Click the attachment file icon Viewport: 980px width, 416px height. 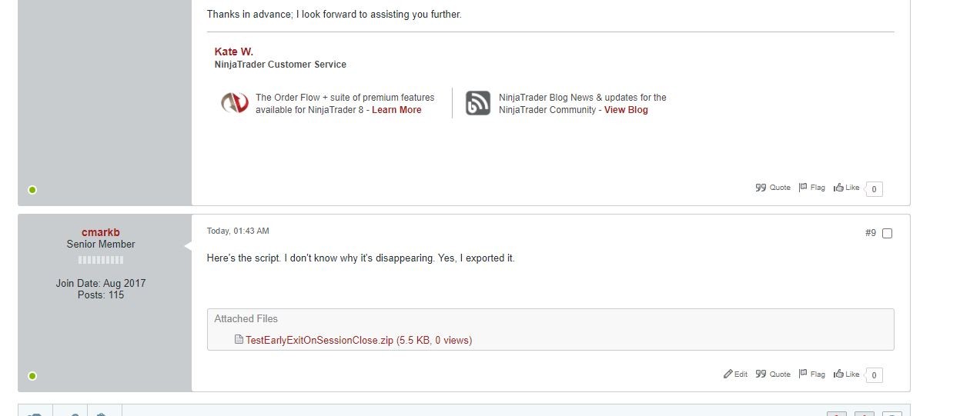coord(239,340)
